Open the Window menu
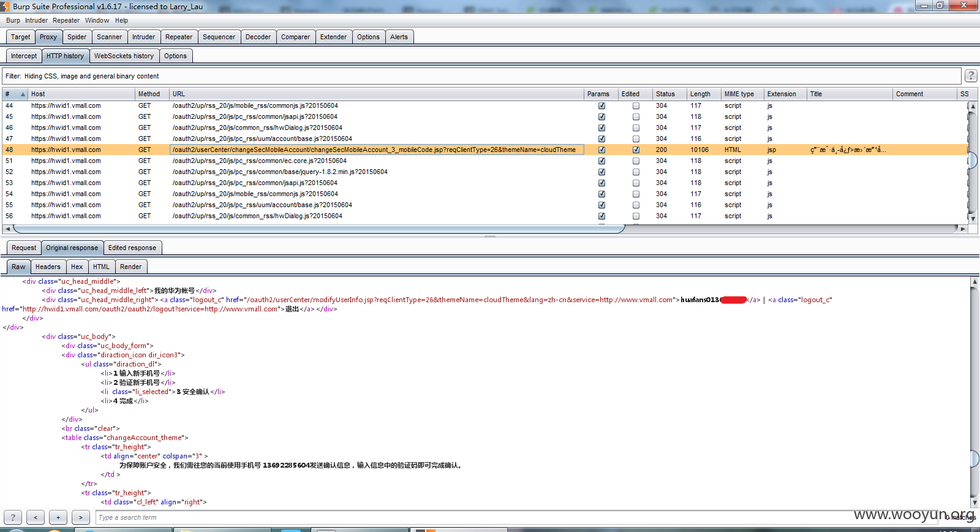Viewport: 980px width, 532px height. point(97,20)
